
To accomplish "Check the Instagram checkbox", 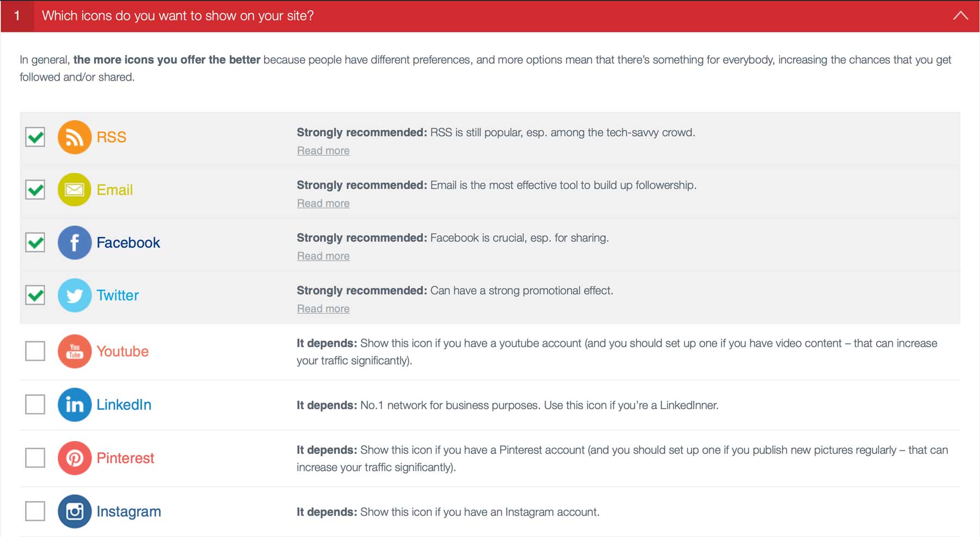I will tap(35, 511).
